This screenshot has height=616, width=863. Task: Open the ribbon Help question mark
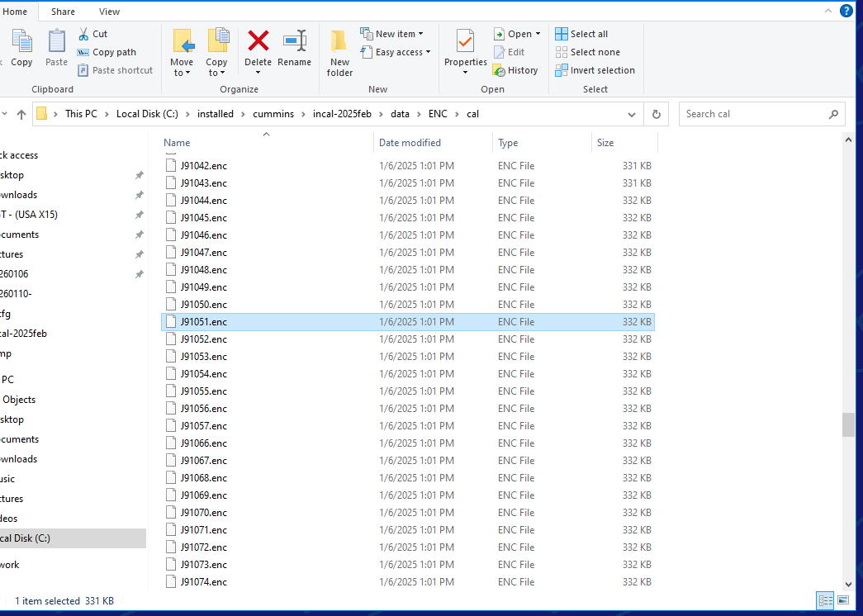[846, 11]
